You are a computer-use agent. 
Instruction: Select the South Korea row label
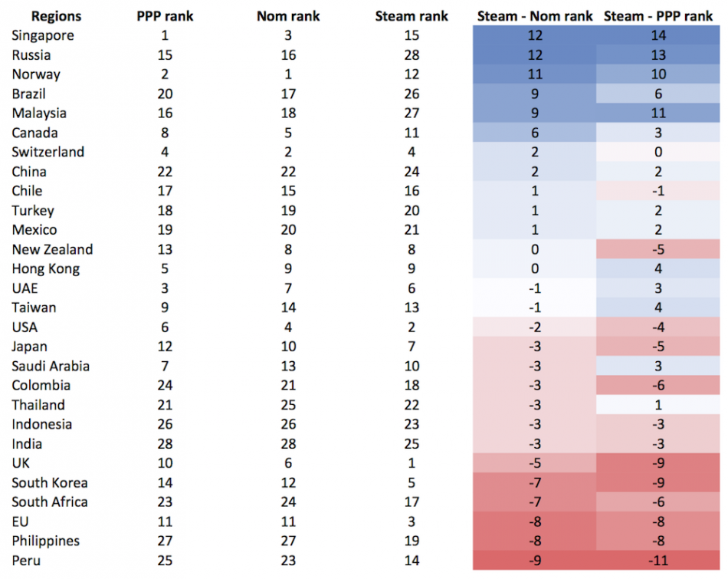point(50,482)
